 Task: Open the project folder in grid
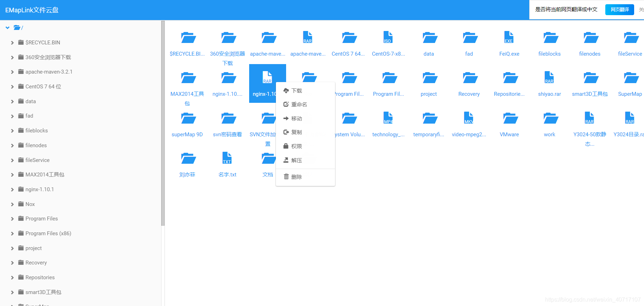[430, 77]
